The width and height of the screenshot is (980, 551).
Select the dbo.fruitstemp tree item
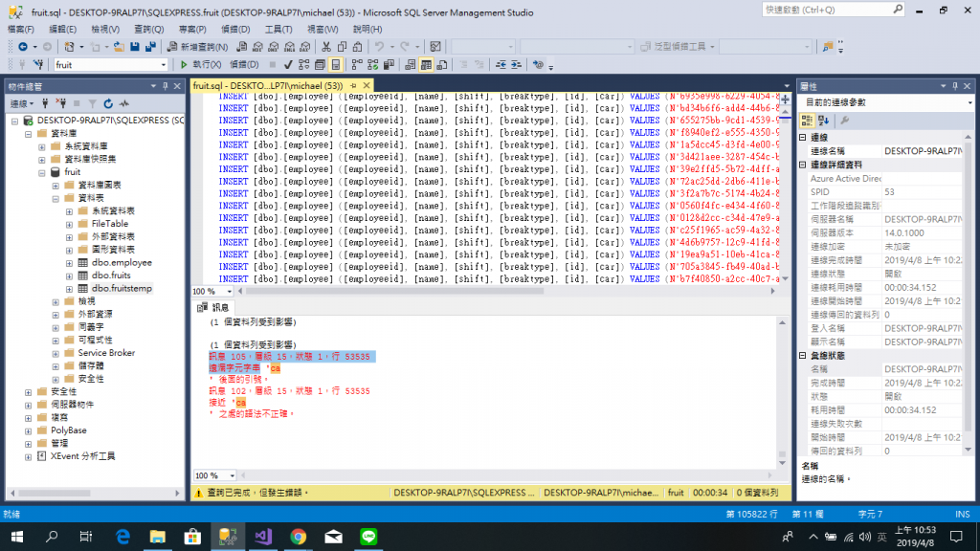(x=122, y=288)
